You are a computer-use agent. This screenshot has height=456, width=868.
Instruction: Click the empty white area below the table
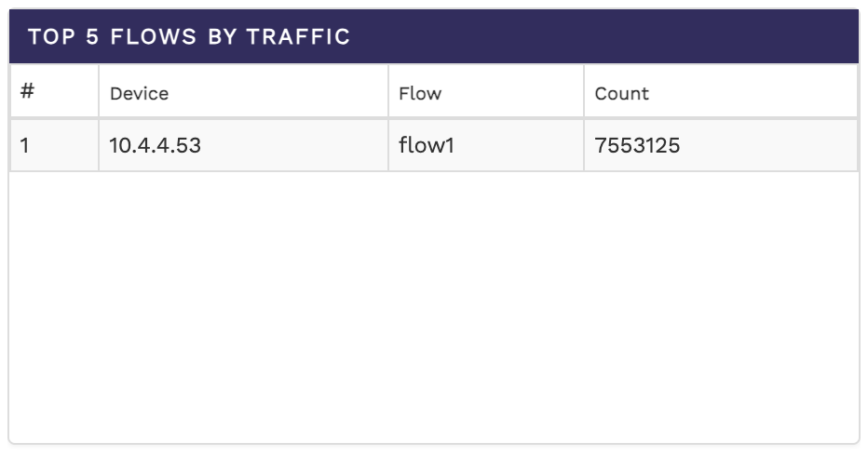click(x=433, y=307)
